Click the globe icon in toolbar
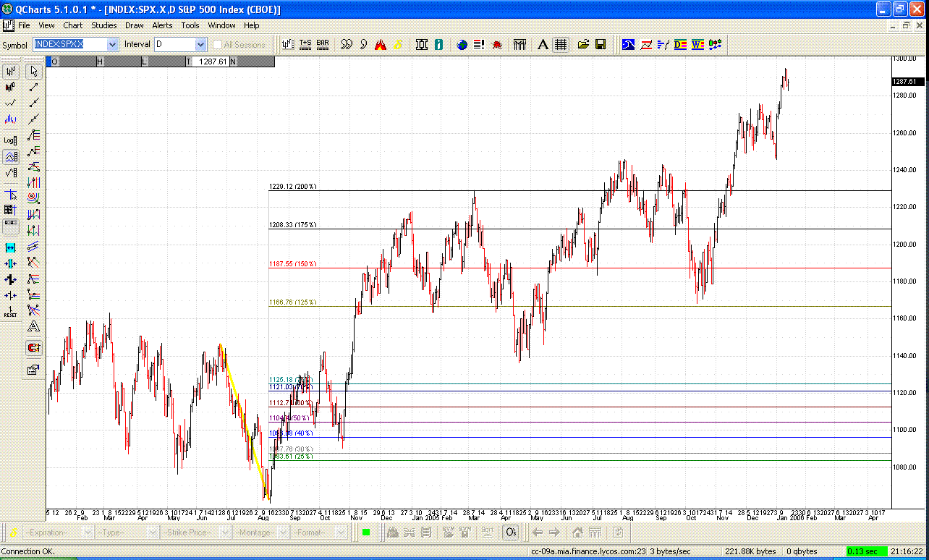 click(x=462, y=45)
